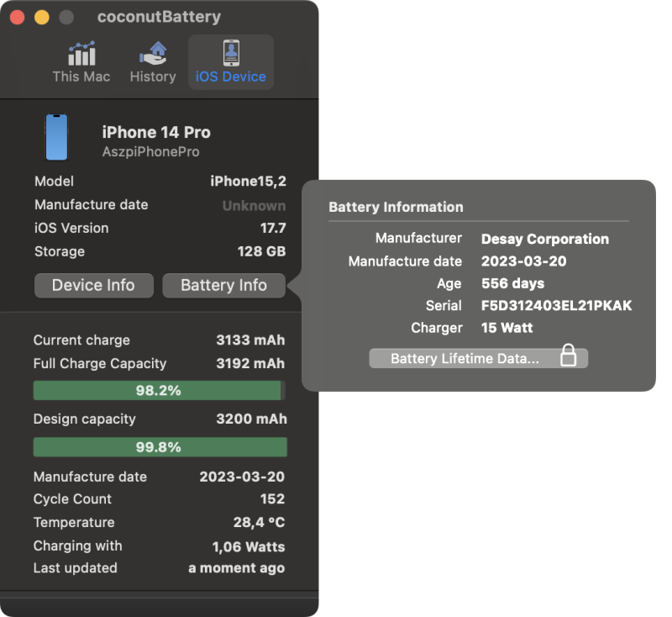Click the Battery Info button
The width and height of the screenshot is (672, 617).
[x=223, y=286]
